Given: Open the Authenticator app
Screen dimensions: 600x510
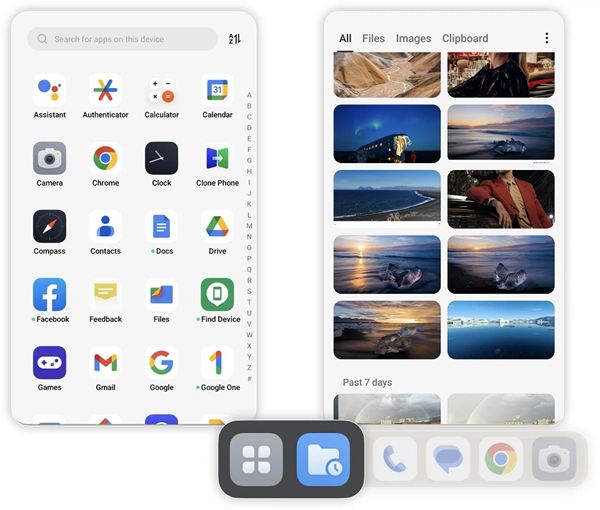Looking at the screenshot, I should click(x=105, y=91).
